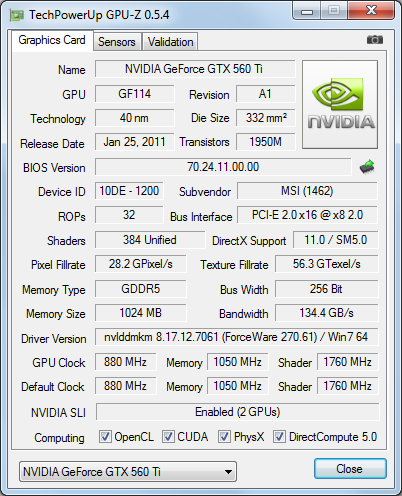This screenshot has width=402, height=496.
Task: Switch to the Sensors tab
Action: click(117, 42)
